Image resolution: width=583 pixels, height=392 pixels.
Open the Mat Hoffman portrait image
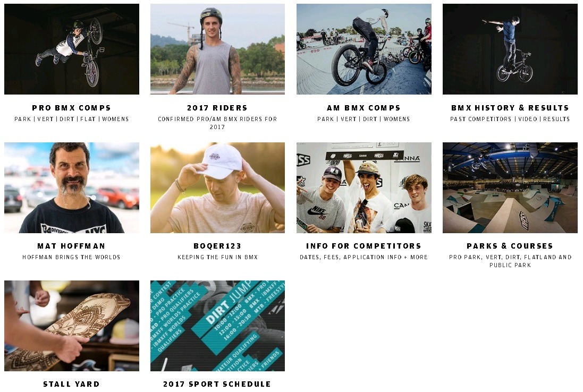[x=72, y=188]
